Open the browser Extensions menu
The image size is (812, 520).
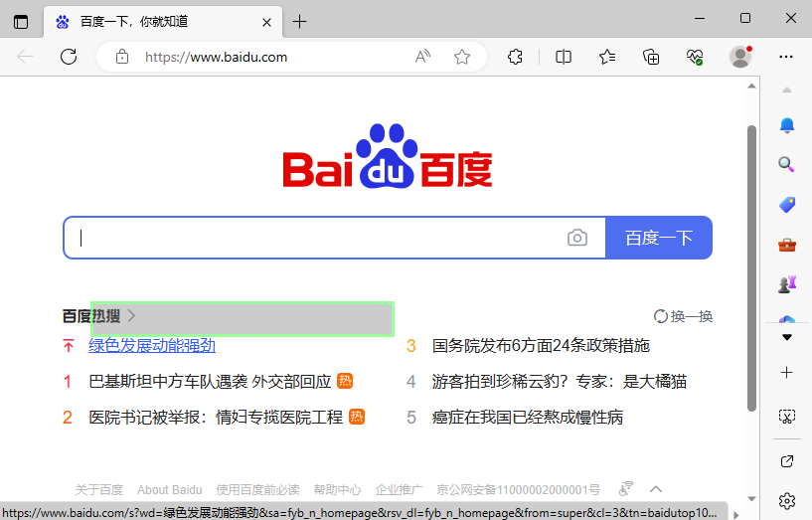(515, 57)
